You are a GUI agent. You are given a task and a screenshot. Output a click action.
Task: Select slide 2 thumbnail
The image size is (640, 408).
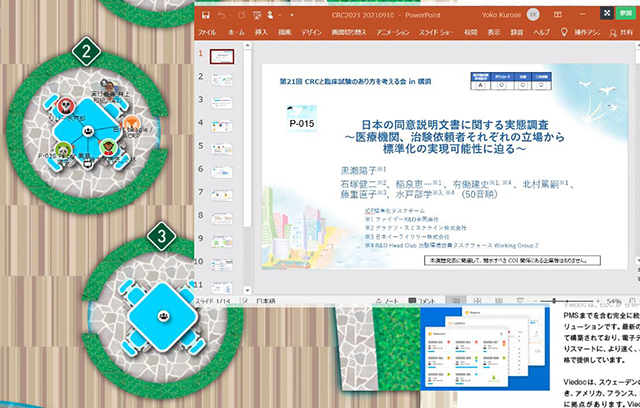point(222,79)
